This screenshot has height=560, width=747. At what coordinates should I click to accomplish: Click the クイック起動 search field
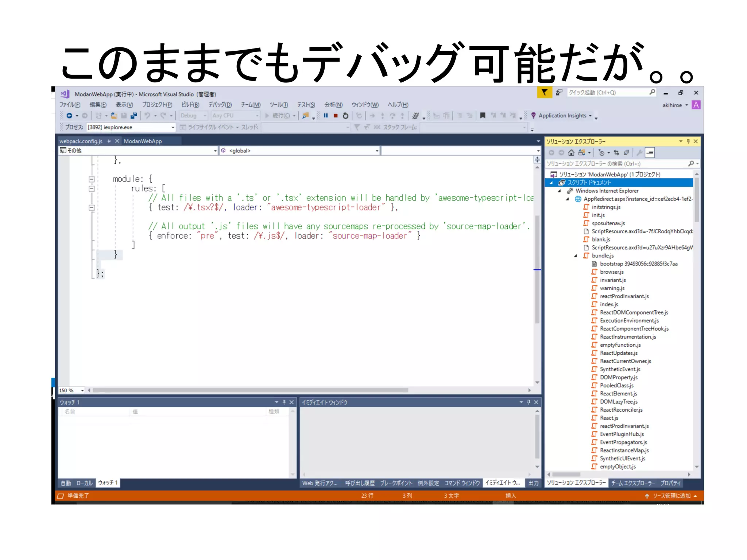coord(612,93)
